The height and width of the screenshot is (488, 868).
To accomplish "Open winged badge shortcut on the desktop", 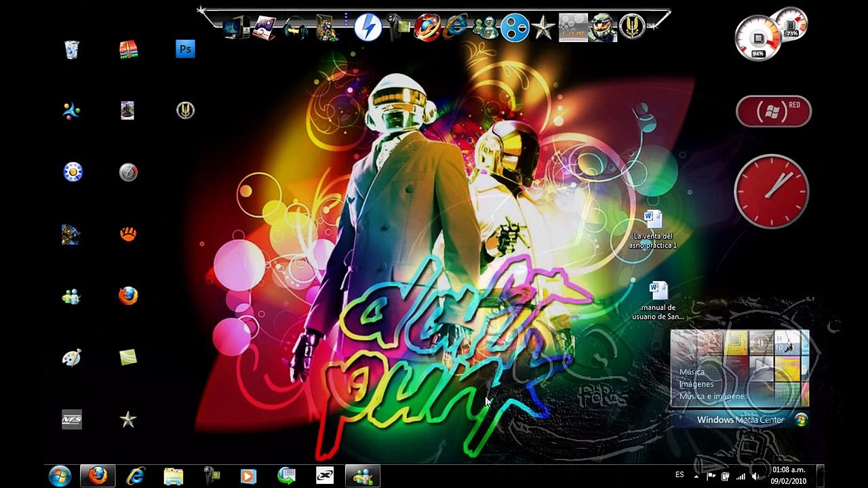I will [x=185, y=110].
